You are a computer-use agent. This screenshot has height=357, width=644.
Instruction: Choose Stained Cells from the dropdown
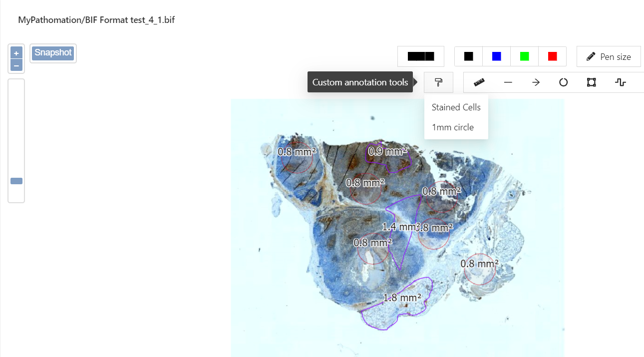tap(456, 107)
